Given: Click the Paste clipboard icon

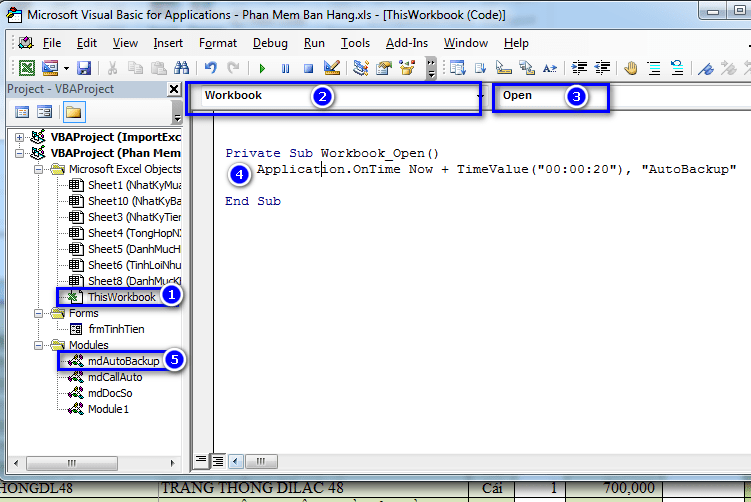Looking at the screenshot, I should [x=159, y=68].
